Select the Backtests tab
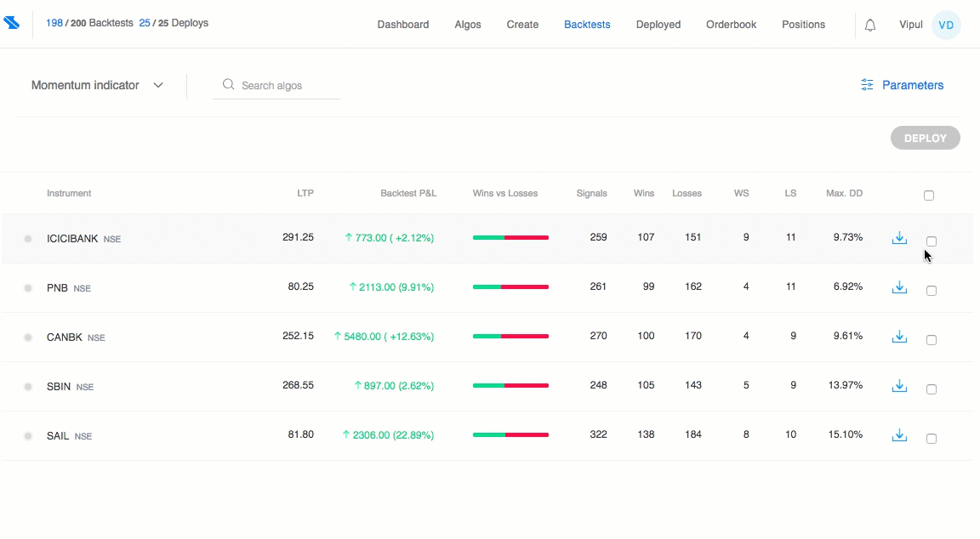Image resolution: width=980 pixels, height=539 pixels. 587,25
